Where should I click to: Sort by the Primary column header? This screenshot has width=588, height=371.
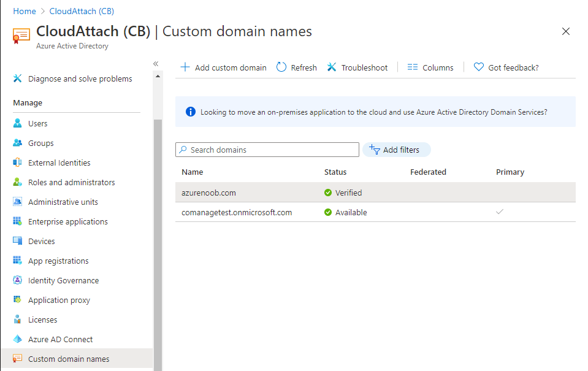[510, 172]
